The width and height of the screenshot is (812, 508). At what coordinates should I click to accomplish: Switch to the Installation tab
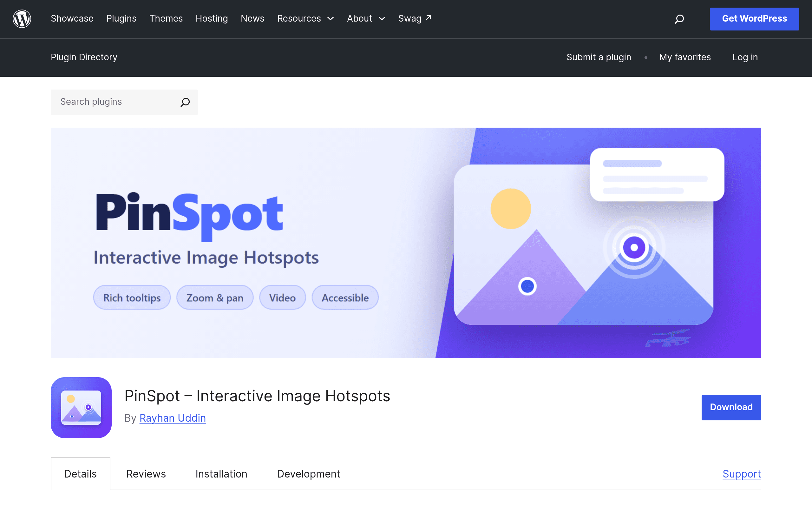221,474
